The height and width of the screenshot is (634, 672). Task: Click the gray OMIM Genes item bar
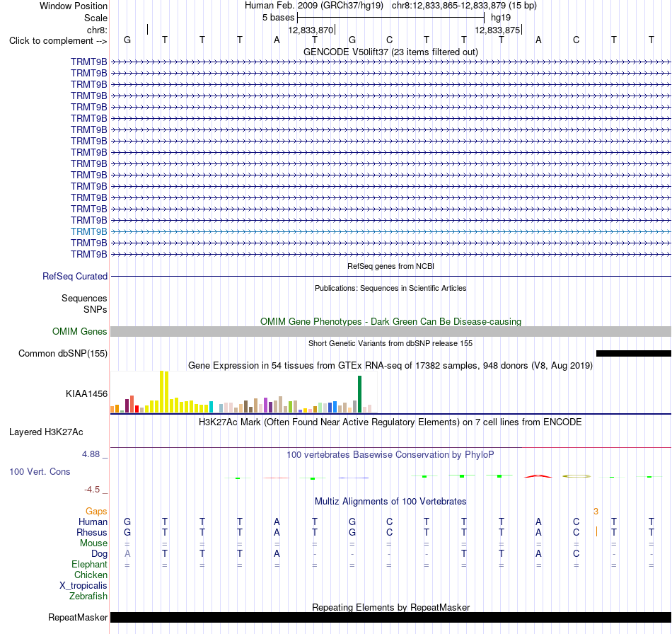(x=391, y=331)
